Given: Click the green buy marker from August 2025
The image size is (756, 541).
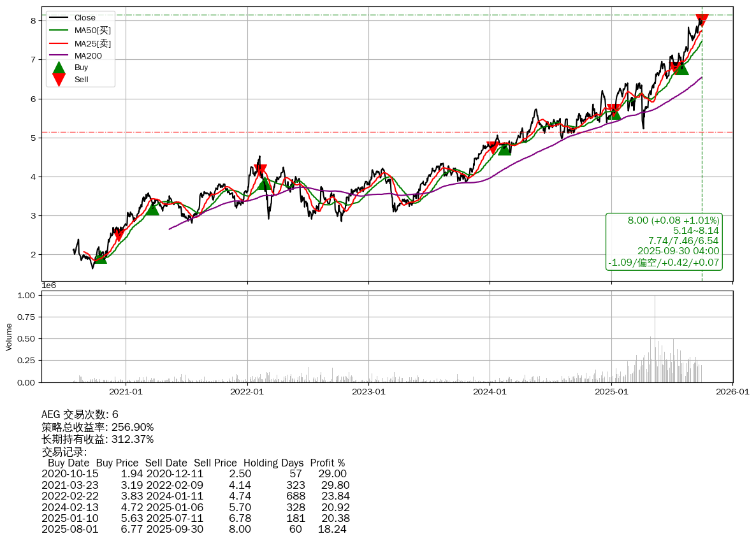Looking at the screenshot, I should point(682,68).
